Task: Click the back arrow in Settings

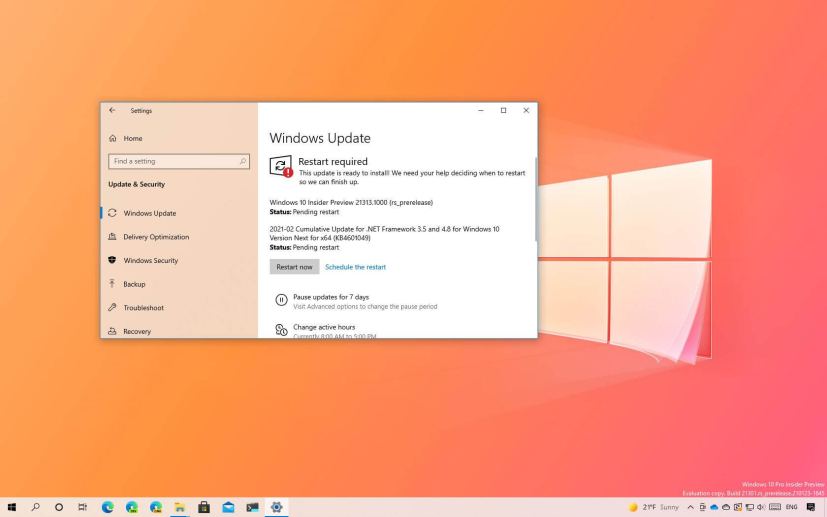Action: [112, 110]
